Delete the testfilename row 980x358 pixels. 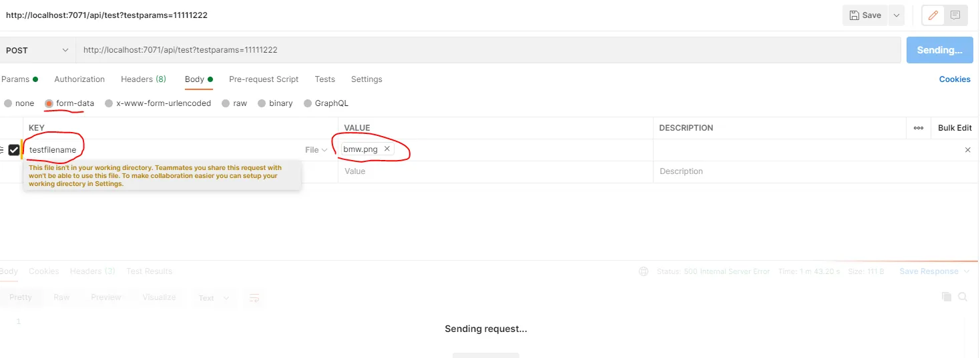click(x=967, y=150)
